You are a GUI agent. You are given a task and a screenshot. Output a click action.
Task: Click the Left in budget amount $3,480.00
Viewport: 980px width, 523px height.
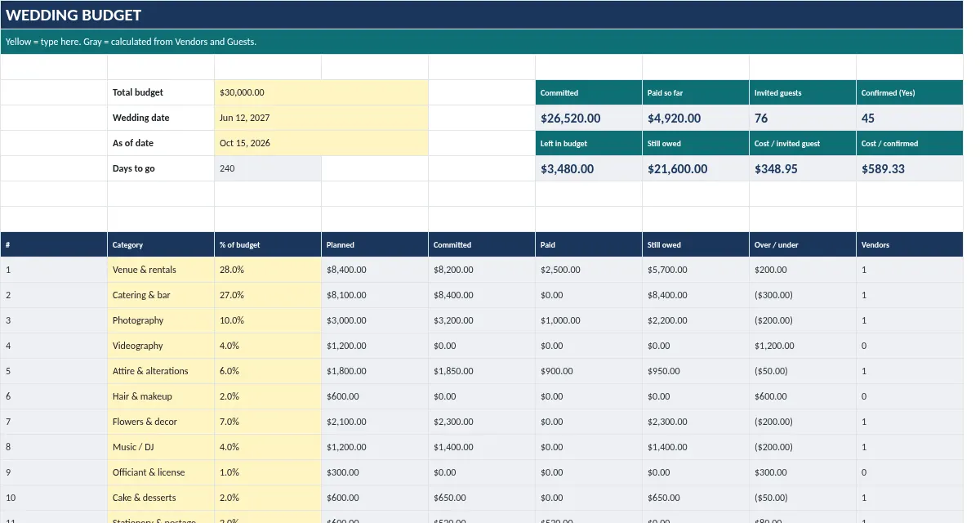589,168
